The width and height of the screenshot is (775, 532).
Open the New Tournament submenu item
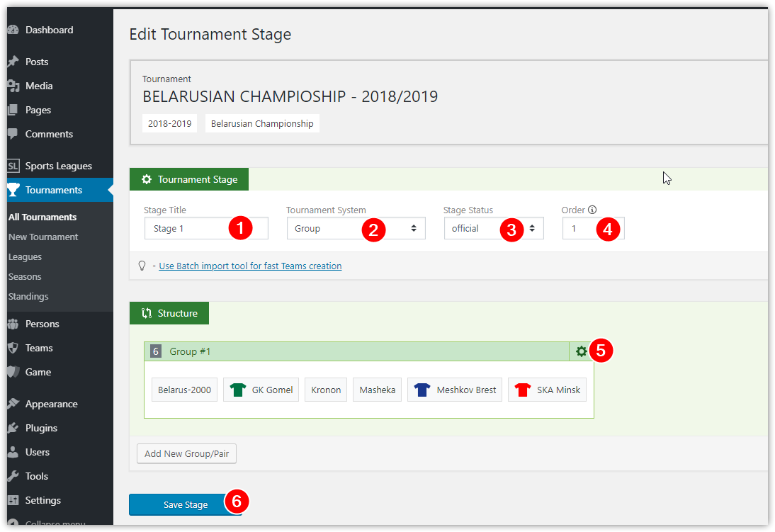pos(43,237)
